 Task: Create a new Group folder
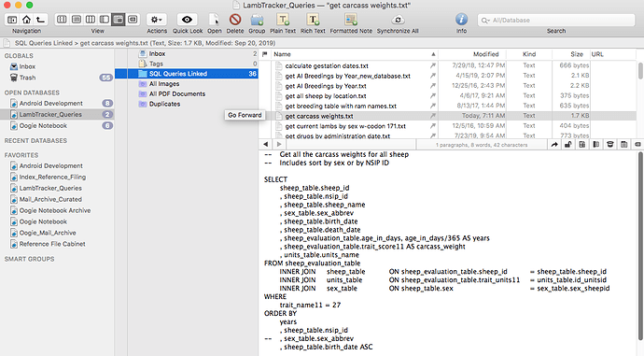point(257,20)
